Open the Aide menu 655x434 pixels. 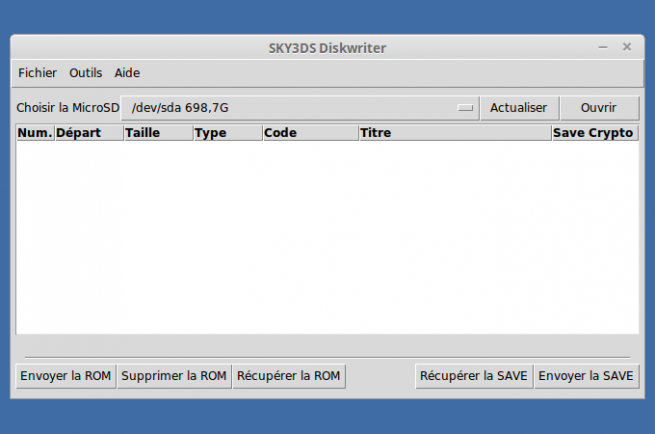pos(127,73)
